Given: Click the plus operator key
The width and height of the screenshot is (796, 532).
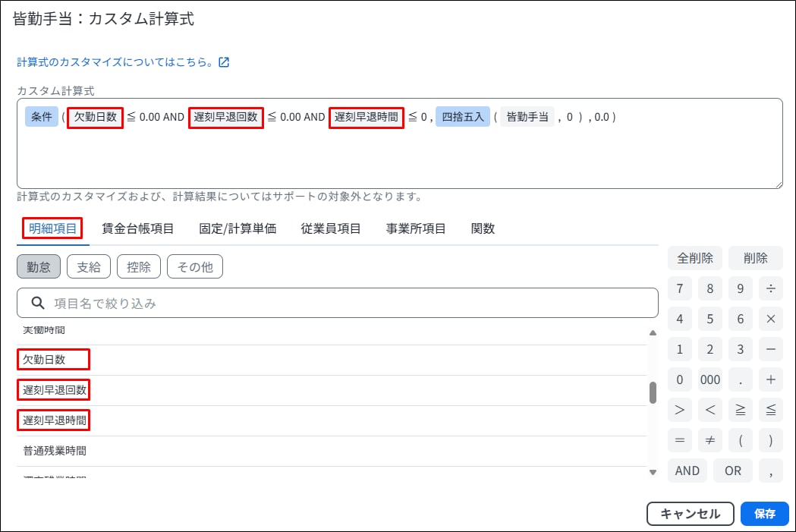Looking at the screenshot, I should [x=770, y=379].
